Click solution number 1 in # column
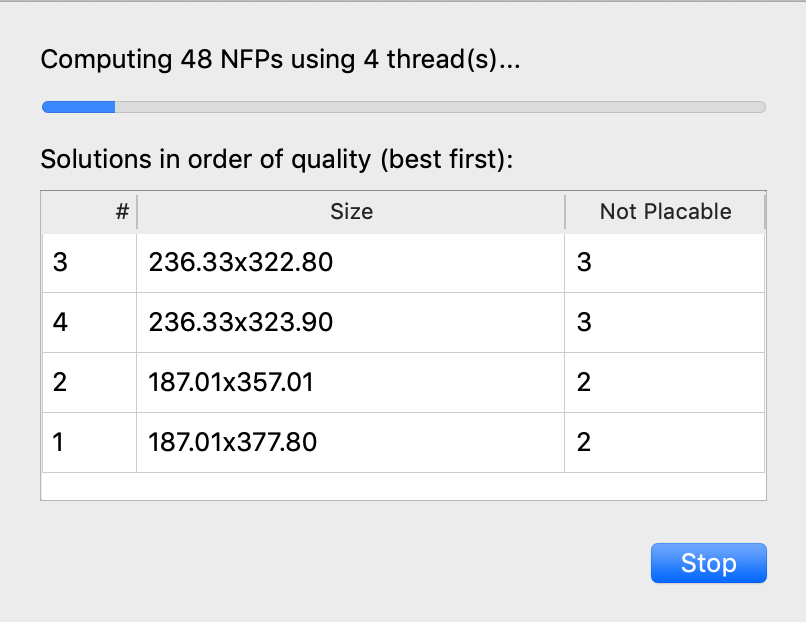The height and width of the screenshot is (622, 806). pyautogui.click(x=60, y=441)
